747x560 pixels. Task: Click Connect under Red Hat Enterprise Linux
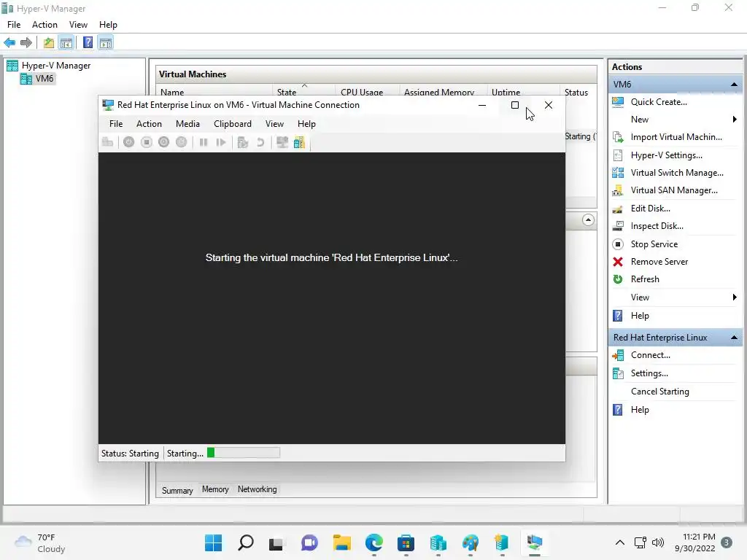pyautogui.click(x=650, y=355)
